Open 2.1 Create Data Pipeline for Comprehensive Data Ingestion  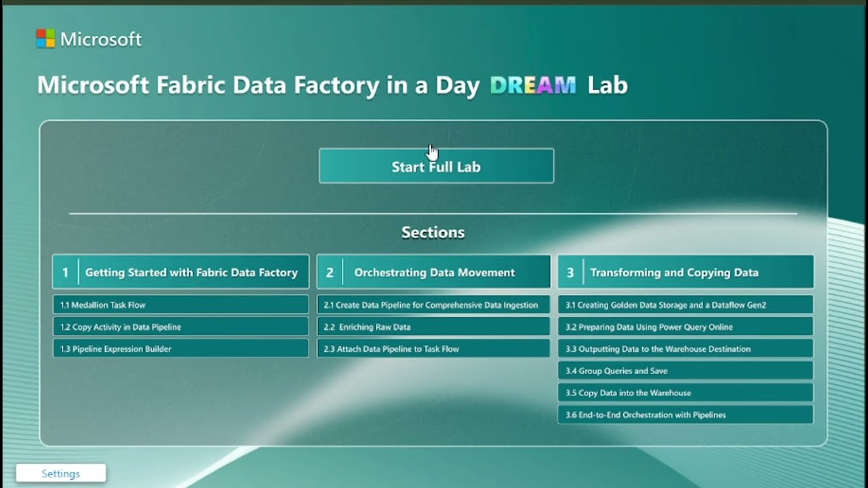click(433, 305)
